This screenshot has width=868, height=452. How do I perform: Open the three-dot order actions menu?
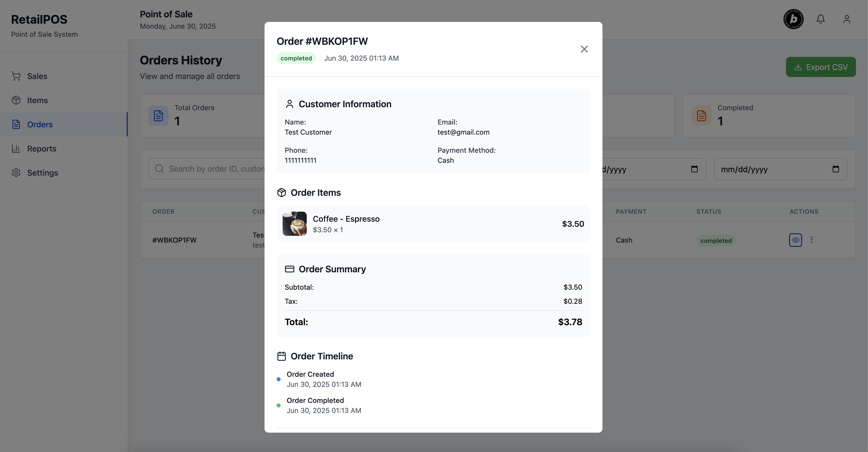point(811,240)
